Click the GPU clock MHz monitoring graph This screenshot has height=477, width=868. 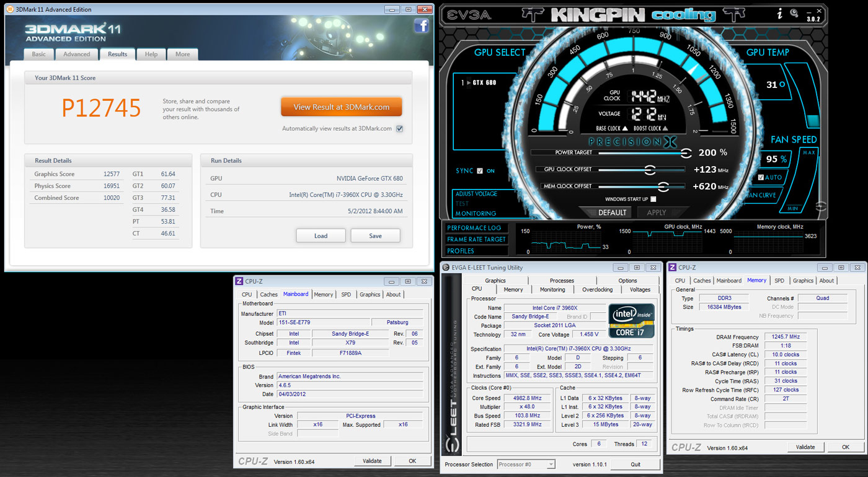point(667,241)
